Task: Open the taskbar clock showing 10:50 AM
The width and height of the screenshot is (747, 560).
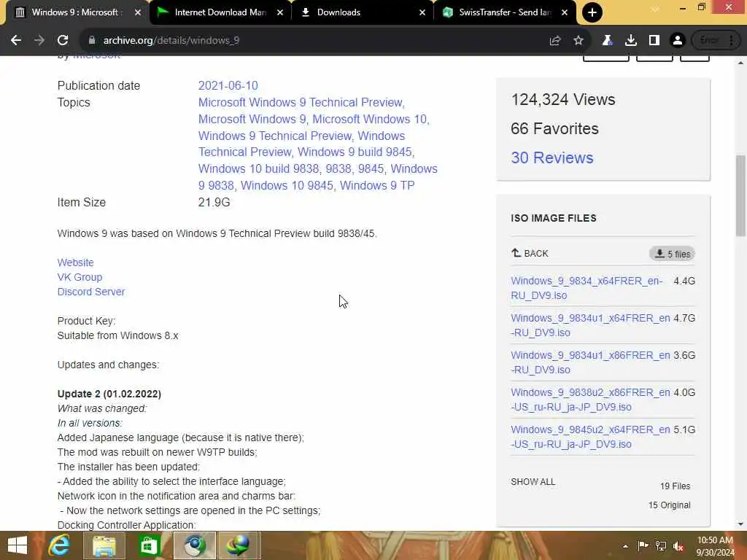Action: coord(715,546)
